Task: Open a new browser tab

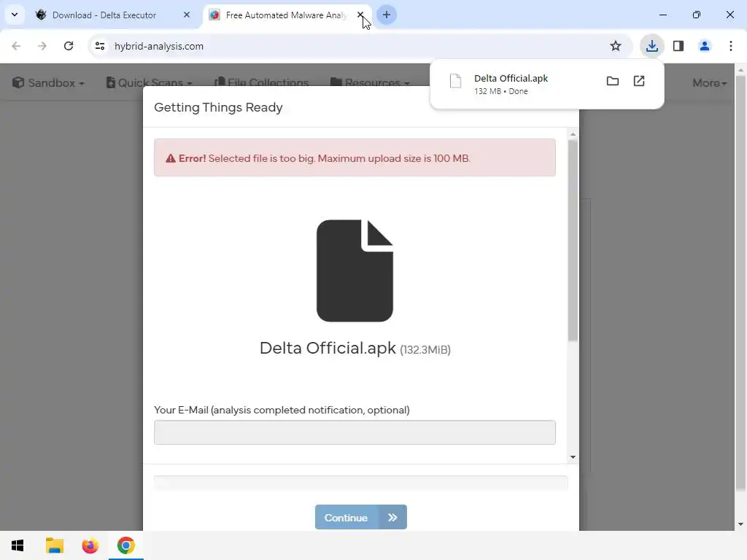Action: (x=387, y=15)
